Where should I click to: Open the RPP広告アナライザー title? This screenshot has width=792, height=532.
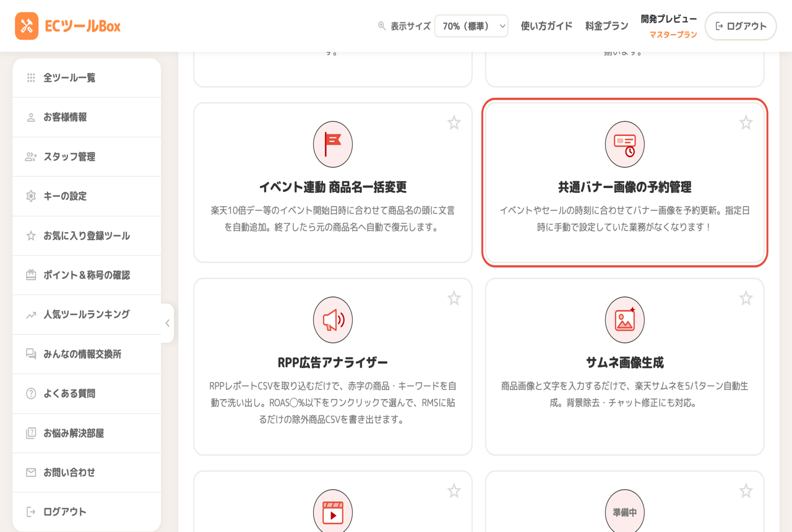[333, 363]
